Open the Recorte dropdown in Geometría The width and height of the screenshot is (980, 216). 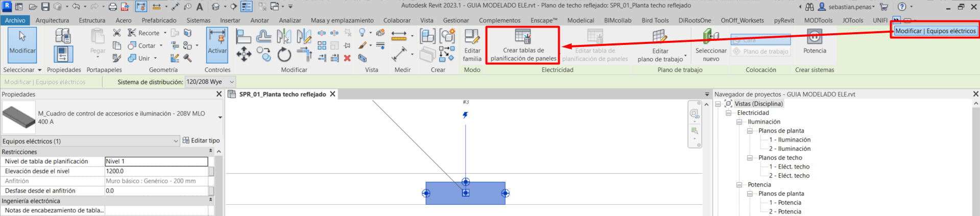tap(165, 33)
